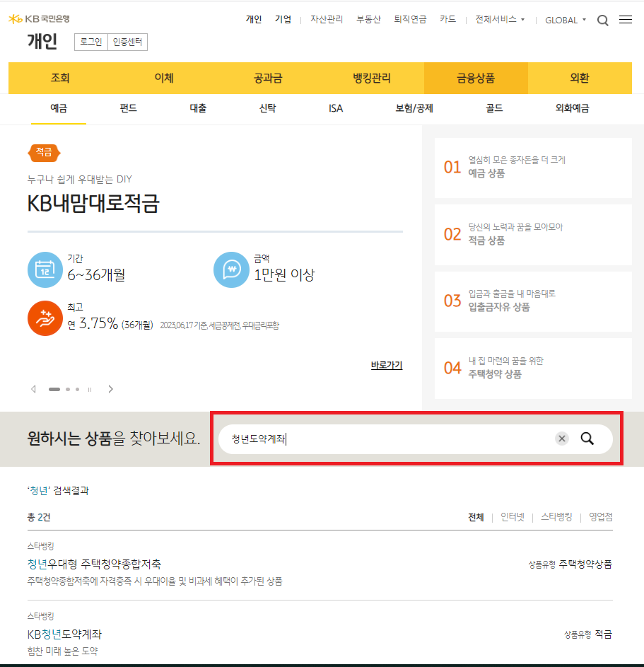644x667 pixels.
Task: Clear search text using the X icon
Action: (x=561, y=439)
